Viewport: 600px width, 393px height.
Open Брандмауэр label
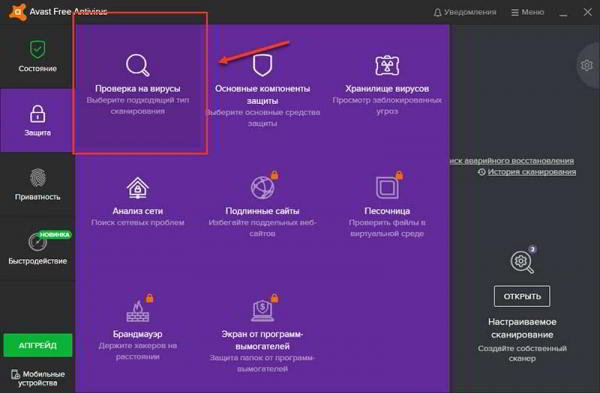138,334
